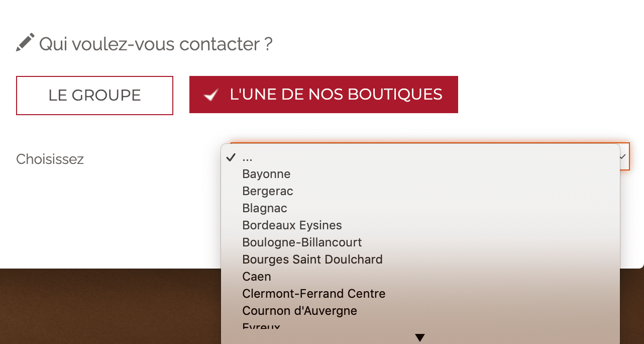Screen dimensions: 644x344
Task: Pick Clermont-Ferrand Centre option
Action: 313,294
